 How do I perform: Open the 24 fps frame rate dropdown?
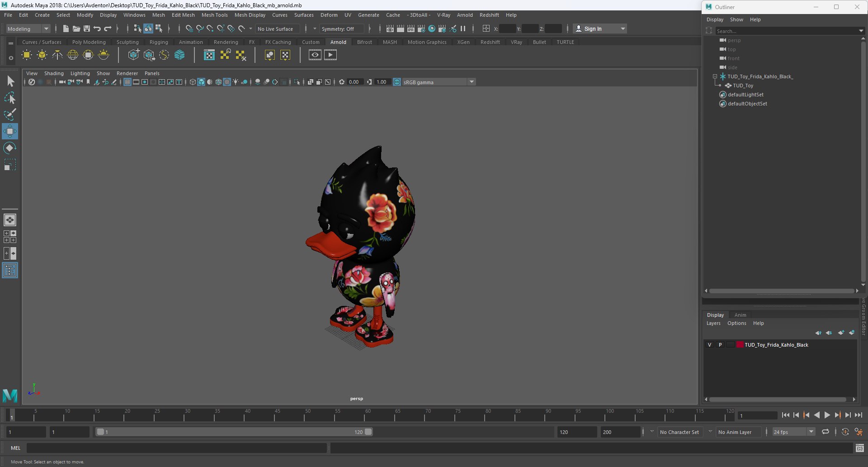[x=811, y=432]
